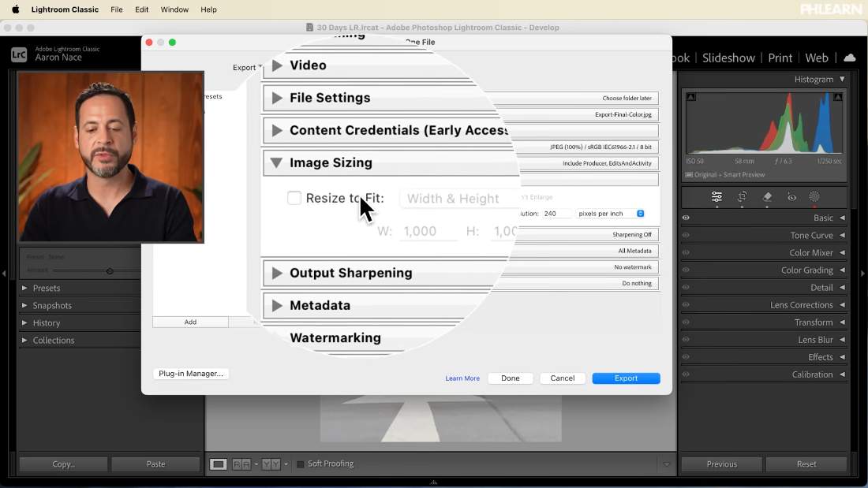Enable the Resize to Fit checkbox
Screen dimensions: 868x488
[294, 198]
